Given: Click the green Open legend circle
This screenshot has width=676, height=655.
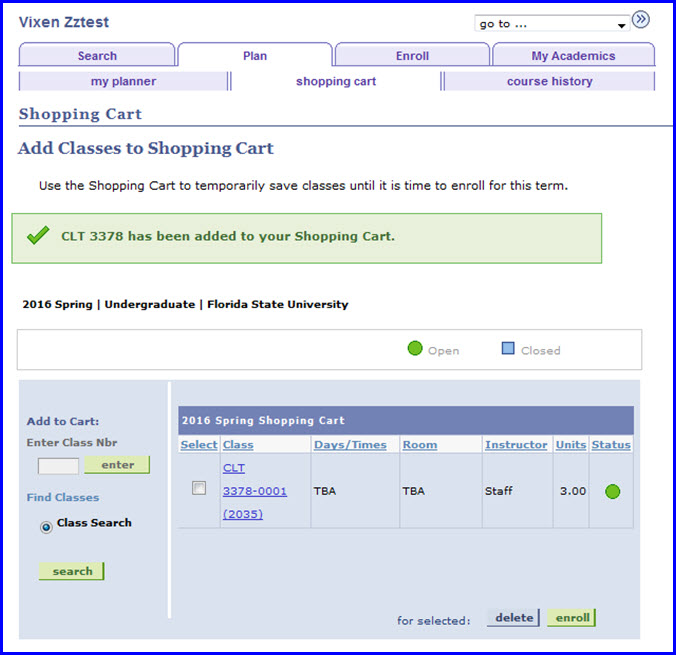Looking at the screenshot, I should (x=415, y=348).
